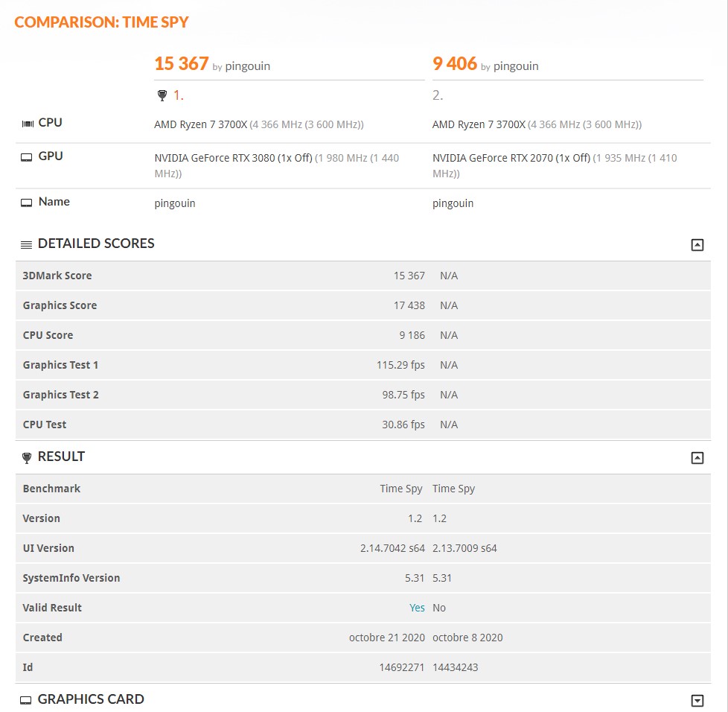Open the 15 367 score result
The width and height of the screenshot is (728, 712).
(181, 63)
